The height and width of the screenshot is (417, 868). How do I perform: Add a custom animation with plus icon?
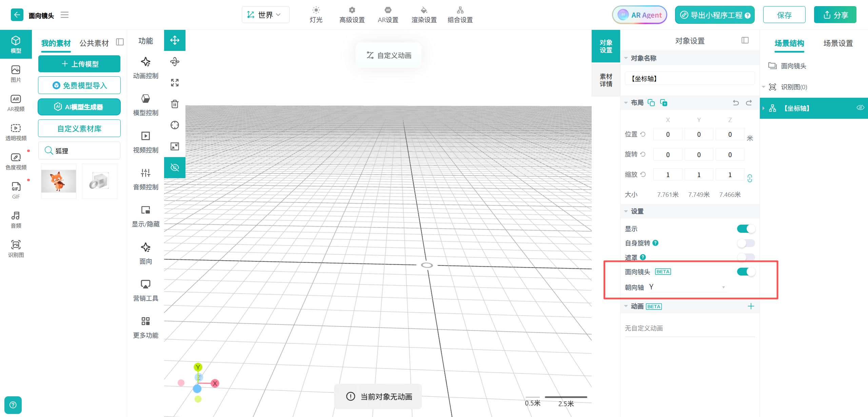point(751,306)
